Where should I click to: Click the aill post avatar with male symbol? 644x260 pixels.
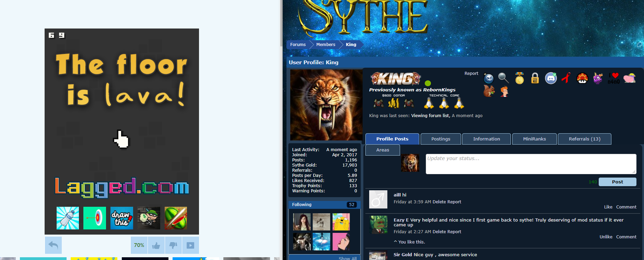pyautogui.click(x=378, y=199)
